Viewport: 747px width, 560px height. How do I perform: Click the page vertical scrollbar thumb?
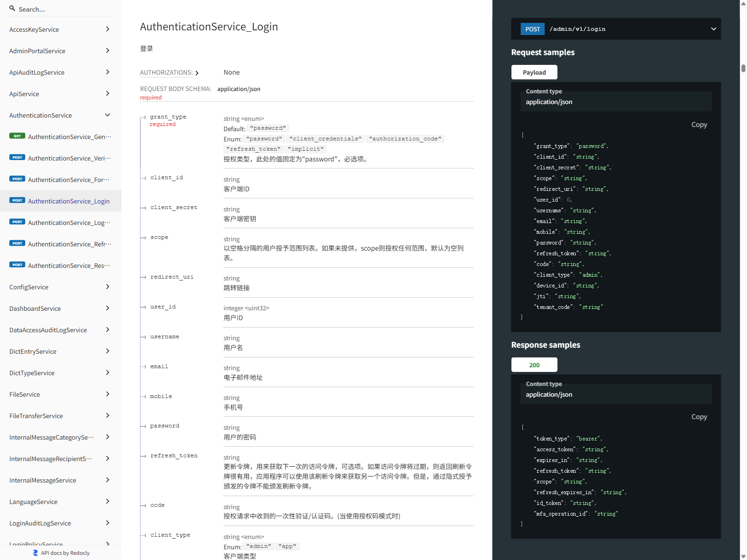[x=743, y=68]
